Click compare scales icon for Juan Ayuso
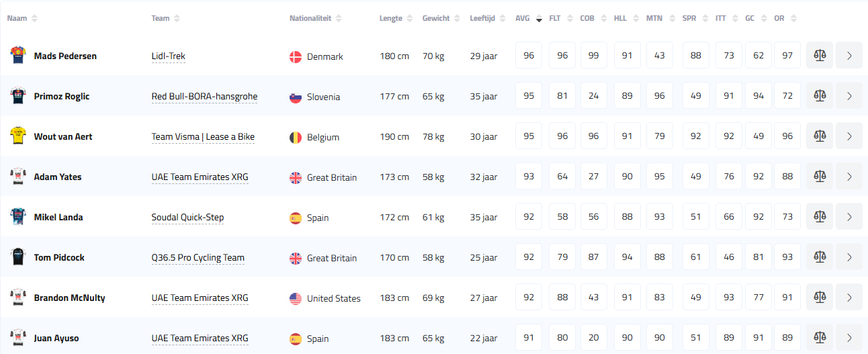 pyautogui.click(x=819, y=338)
